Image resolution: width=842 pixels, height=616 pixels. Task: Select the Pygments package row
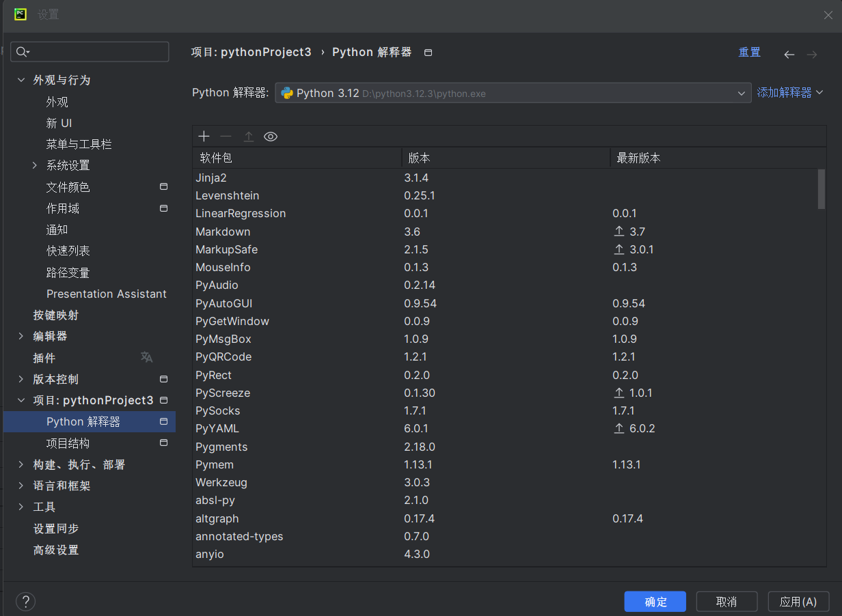click(x=505, y=447)
